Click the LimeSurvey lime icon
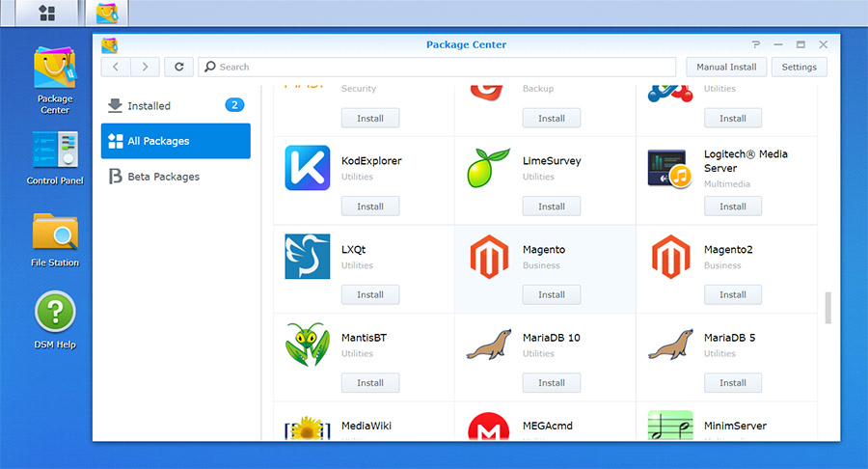868x469 pixels. click(488, 168)
